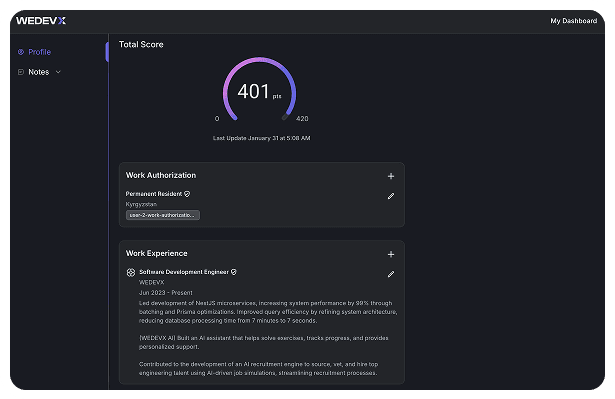Click the Profile icon in sidebar
This screenshot has width=615, height=399.
pos(21,52)
